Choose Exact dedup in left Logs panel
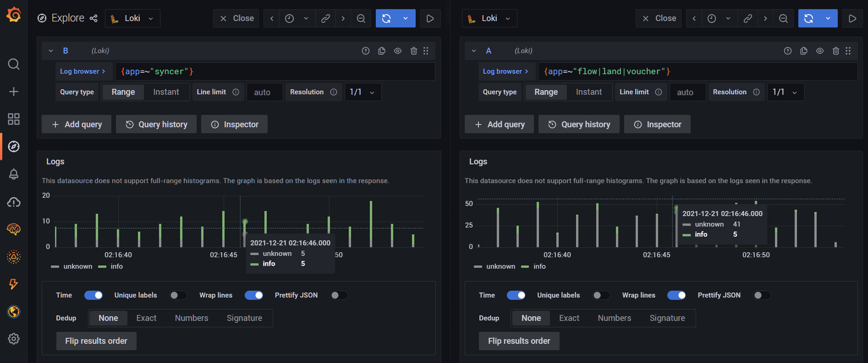 pyautogui.click(x=146, y=318)
